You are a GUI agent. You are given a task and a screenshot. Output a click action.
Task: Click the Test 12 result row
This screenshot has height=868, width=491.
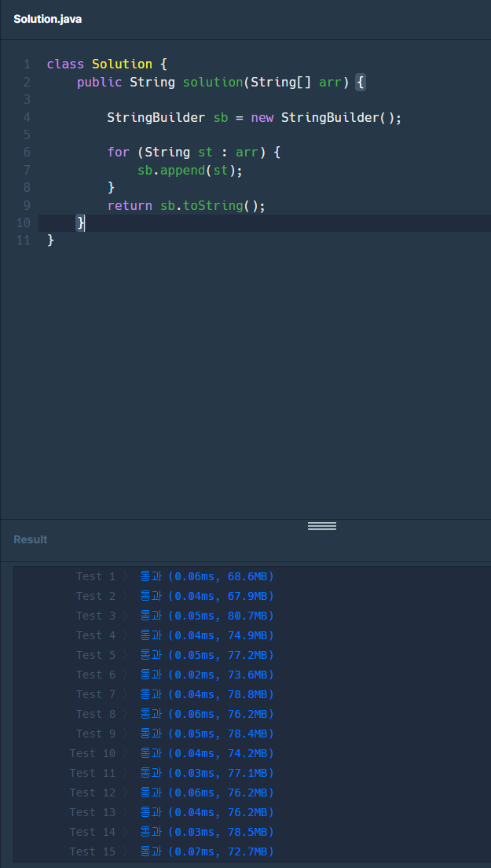[x=172, y=793]
